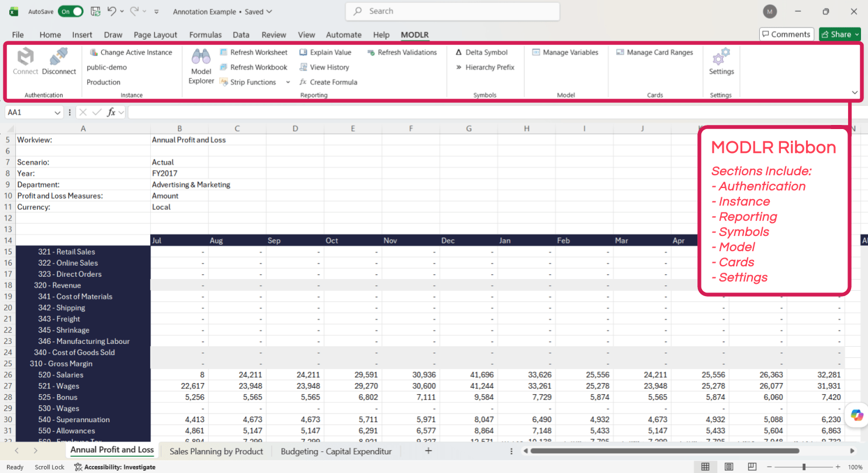This screenshot has height=473, width=868.
Task: Click Refresh Worksheet
Action: click(254, 53)
